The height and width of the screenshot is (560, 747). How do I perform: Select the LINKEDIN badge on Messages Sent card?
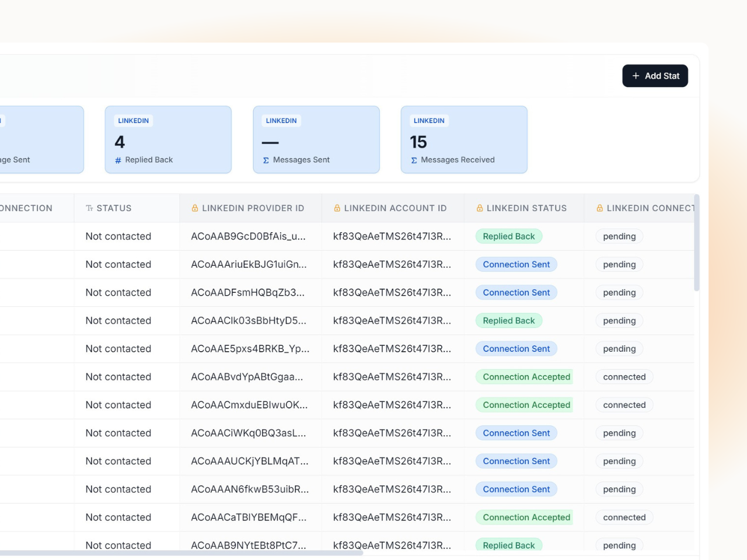click(x=281, y=121)
